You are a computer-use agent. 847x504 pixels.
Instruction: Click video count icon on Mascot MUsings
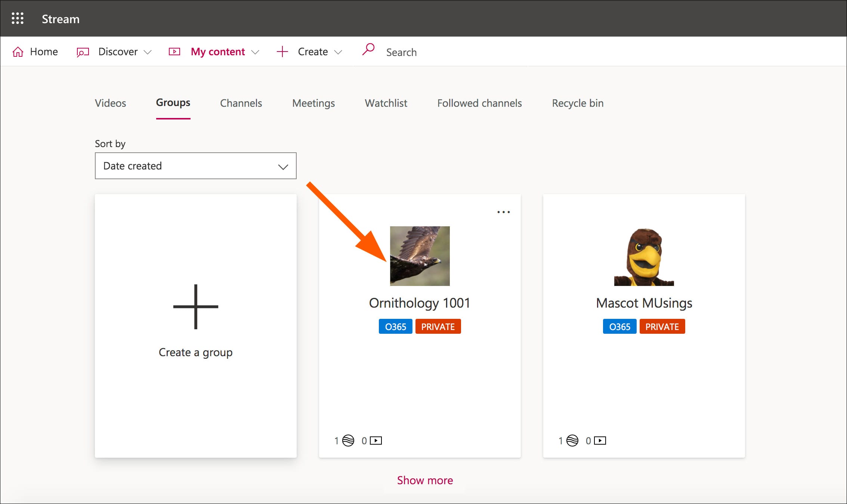coord(600,441)
